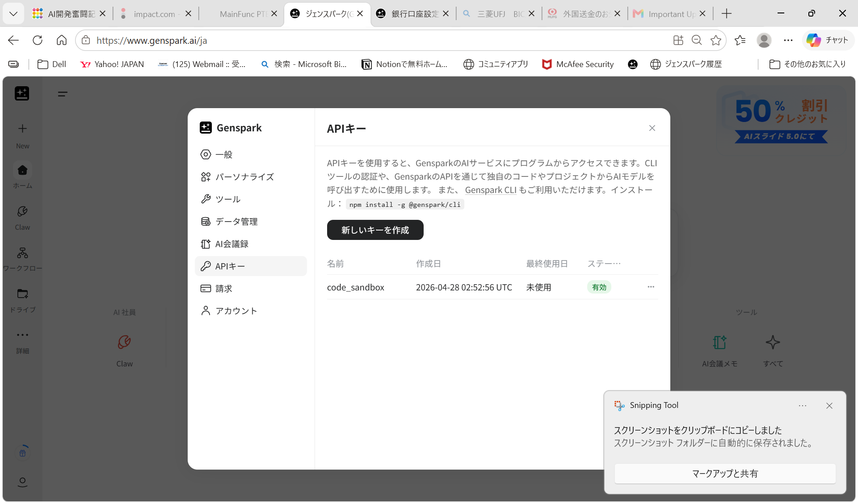
Task: Open the split screen browser icon
Action: 678,40
